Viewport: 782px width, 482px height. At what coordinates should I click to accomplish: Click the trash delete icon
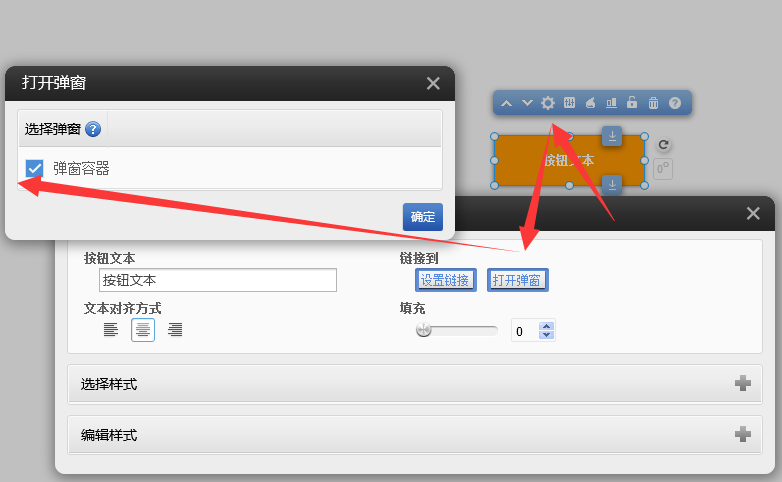653,103
